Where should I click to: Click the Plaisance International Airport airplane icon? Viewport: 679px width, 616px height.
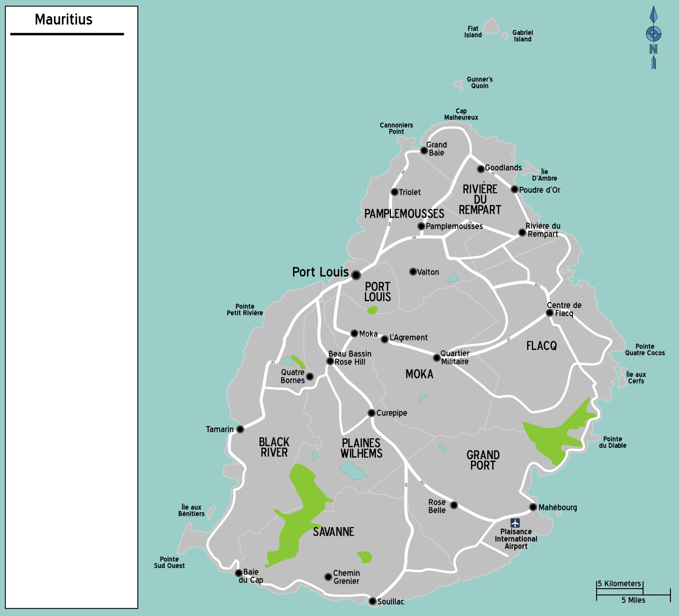tap(515, 523)
